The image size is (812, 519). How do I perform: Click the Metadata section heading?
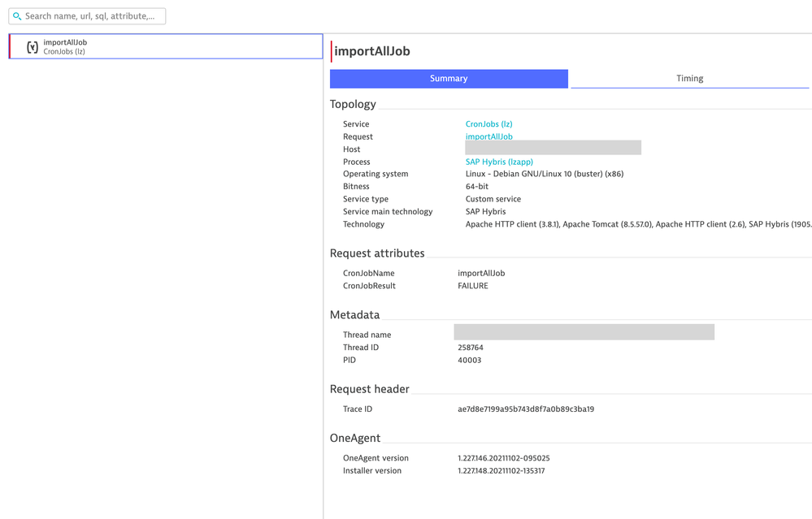tap(354, 314)
